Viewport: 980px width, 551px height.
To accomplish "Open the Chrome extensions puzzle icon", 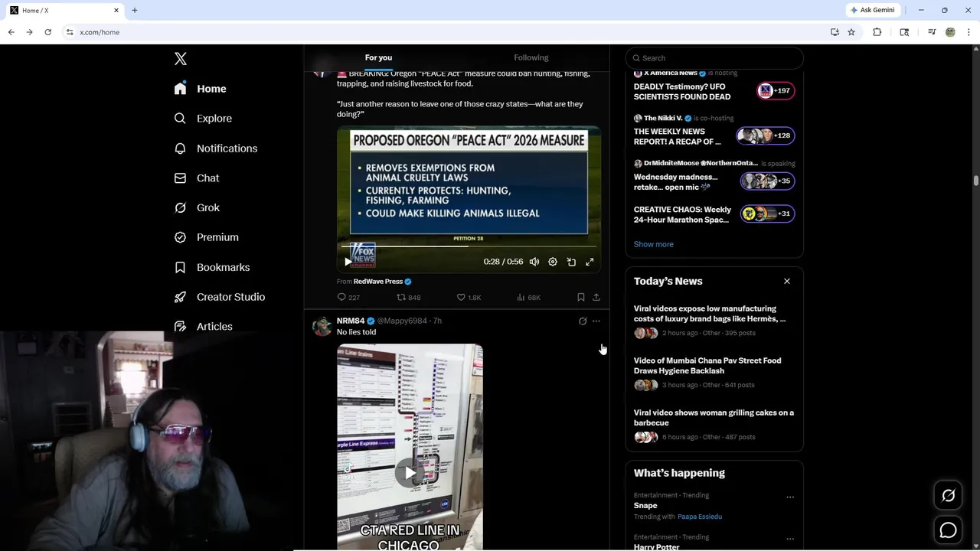I will [877, 32].
